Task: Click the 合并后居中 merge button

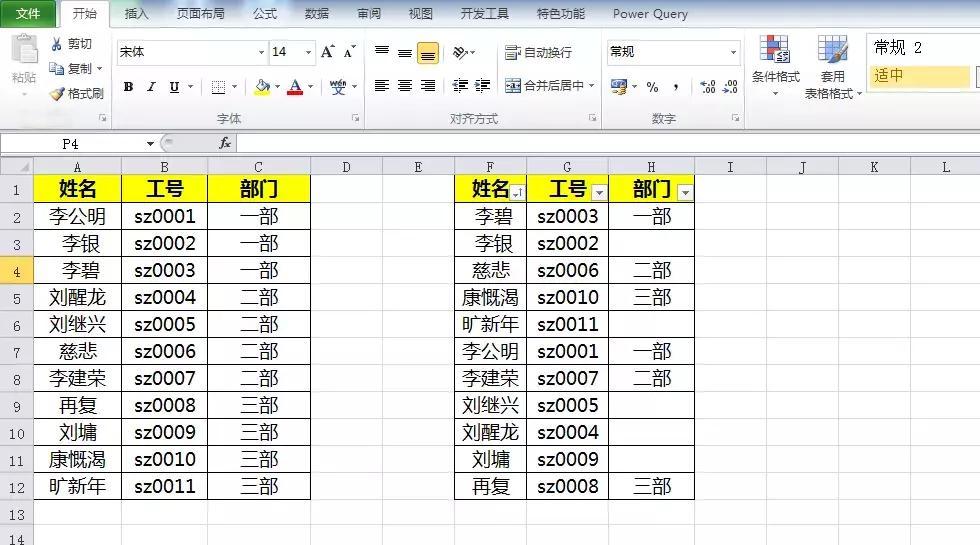Action: (548, 86)
